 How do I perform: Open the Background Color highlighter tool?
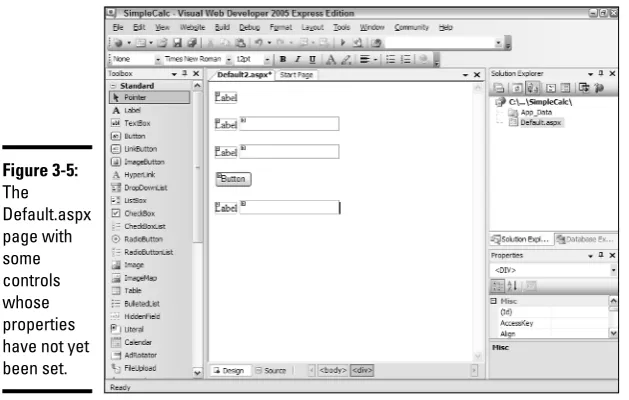pos(346,59)
